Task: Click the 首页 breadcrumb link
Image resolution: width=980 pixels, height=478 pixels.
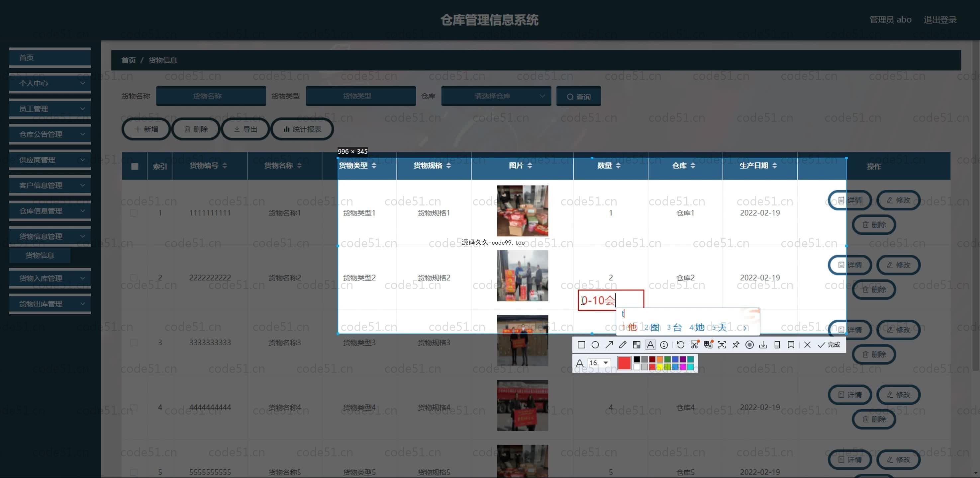Action: pos(128,60)
